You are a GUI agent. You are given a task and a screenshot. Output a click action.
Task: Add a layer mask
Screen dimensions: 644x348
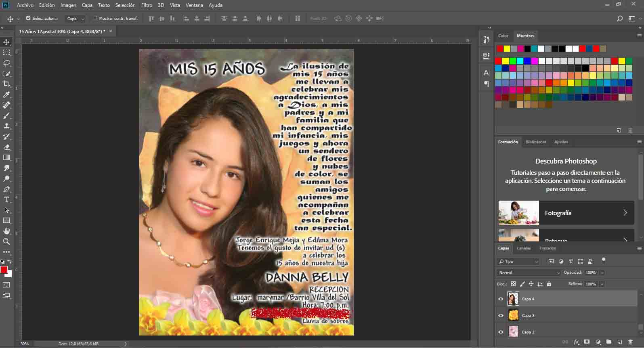click(x=587, y=342)
